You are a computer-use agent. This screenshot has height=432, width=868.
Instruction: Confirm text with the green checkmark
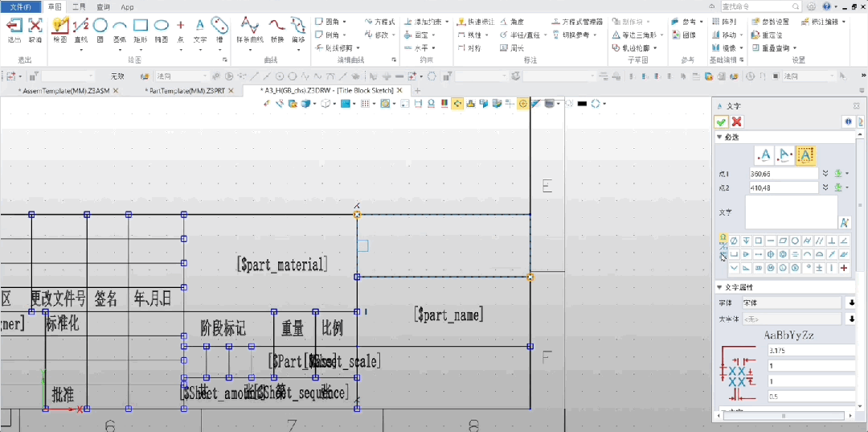(x=722, y=121)
